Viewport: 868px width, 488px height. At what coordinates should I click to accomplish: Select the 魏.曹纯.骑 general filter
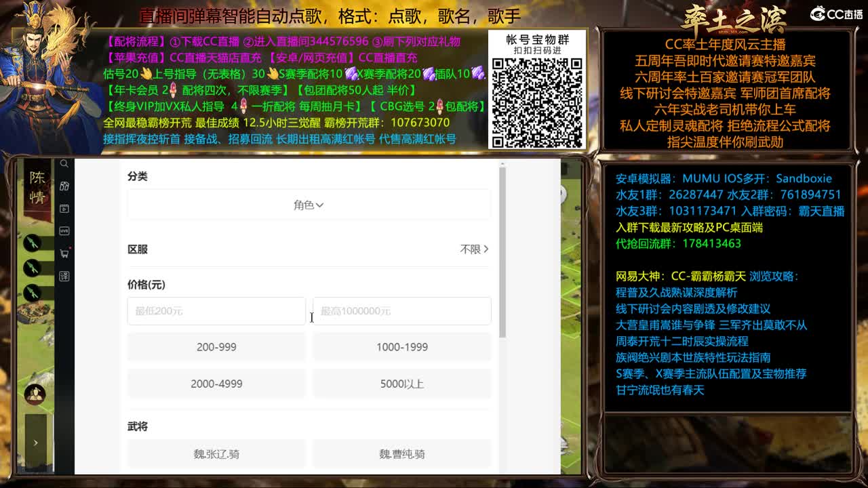click(x=401, y=454)
